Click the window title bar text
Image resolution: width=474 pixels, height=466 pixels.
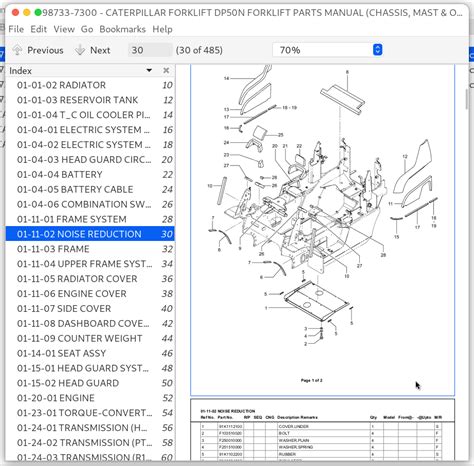click(x=252, y=13)
